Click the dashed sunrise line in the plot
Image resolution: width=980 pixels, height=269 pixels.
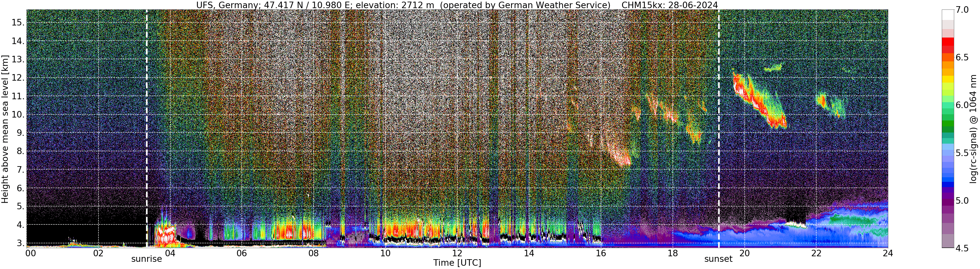click(147, 128)
